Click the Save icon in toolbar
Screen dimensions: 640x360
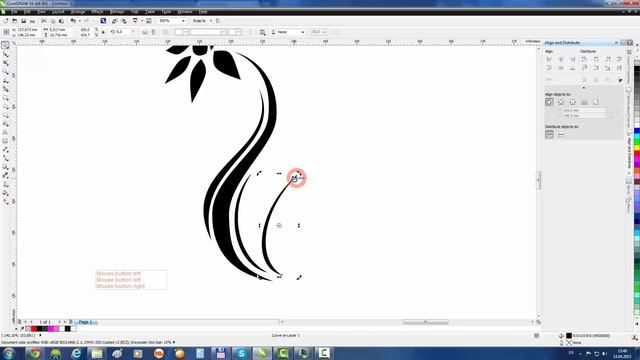click(x=24, y=21)
